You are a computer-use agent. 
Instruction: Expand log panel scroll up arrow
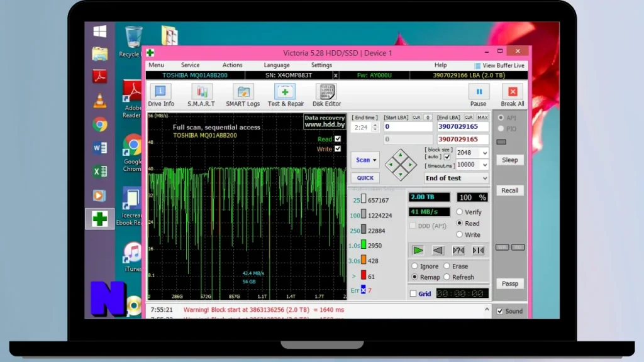487,310
